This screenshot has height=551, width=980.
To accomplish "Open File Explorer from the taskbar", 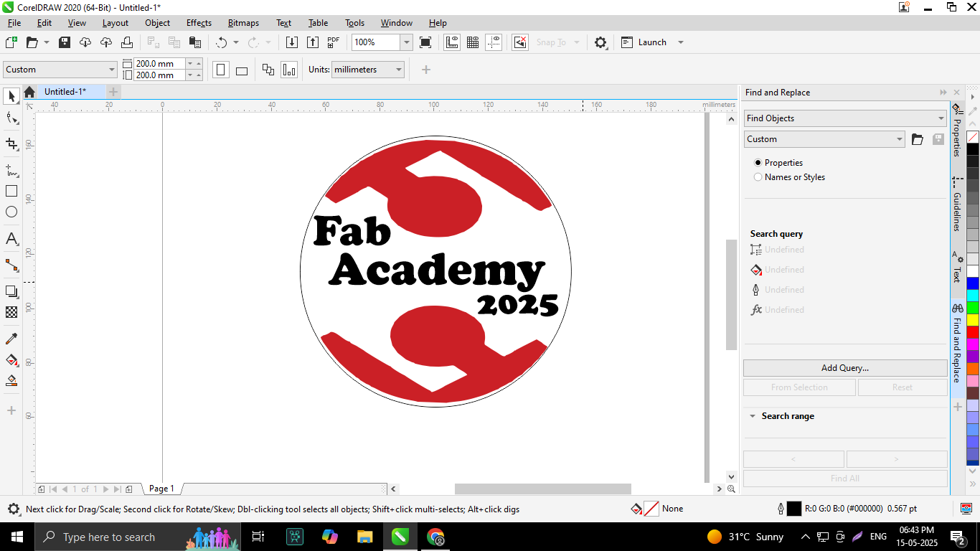I will 364,537.
